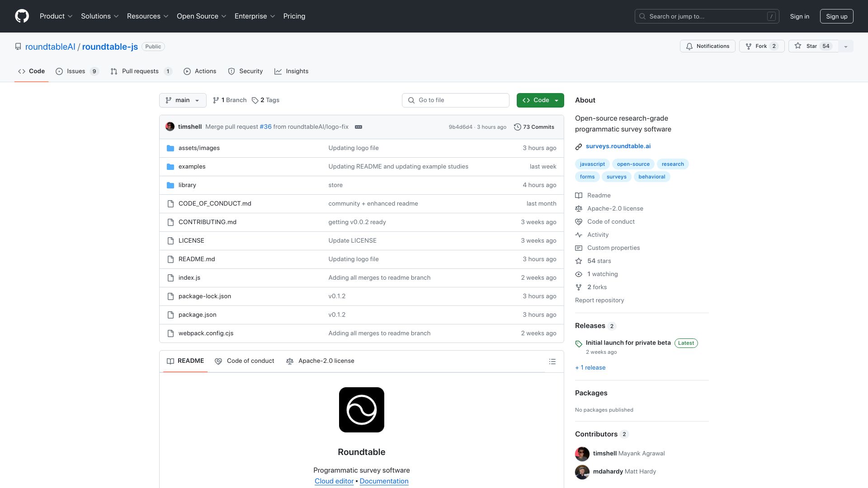Viewport: 868px width, 488px height.
Task: Click the timshell avatar in commit header
Action: (170, 127)
